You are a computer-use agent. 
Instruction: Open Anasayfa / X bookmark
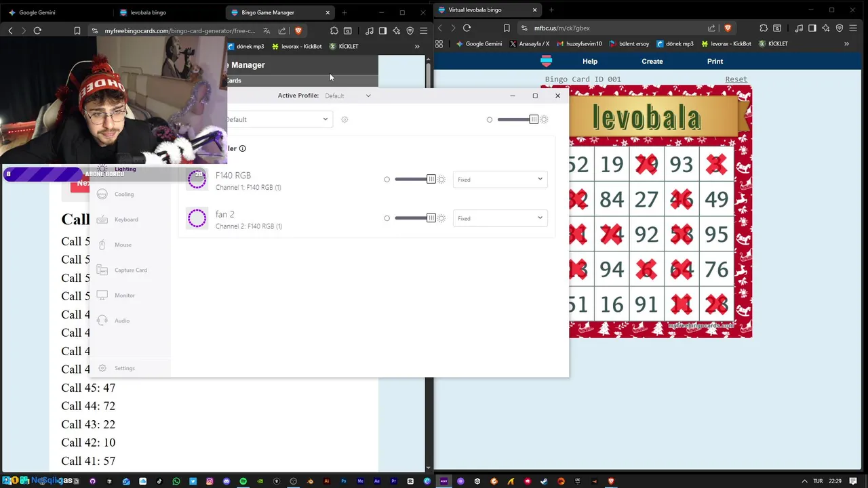click(x=529, y=43)
